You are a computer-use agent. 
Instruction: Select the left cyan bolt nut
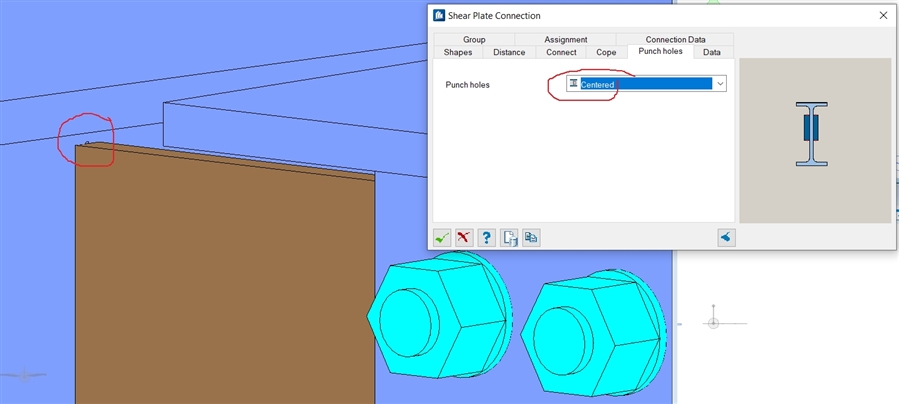tap(440, 315)
